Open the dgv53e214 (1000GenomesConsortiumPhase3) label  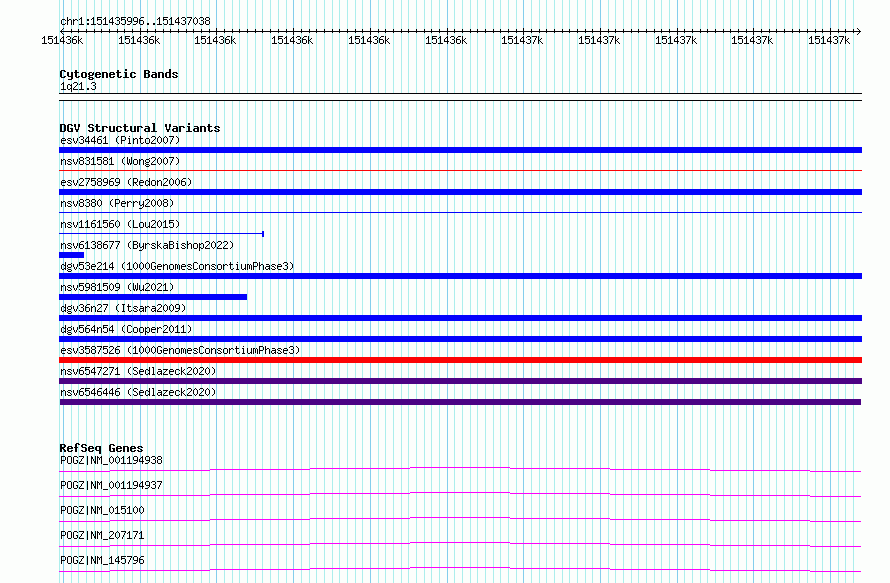(x=177, y=266)
